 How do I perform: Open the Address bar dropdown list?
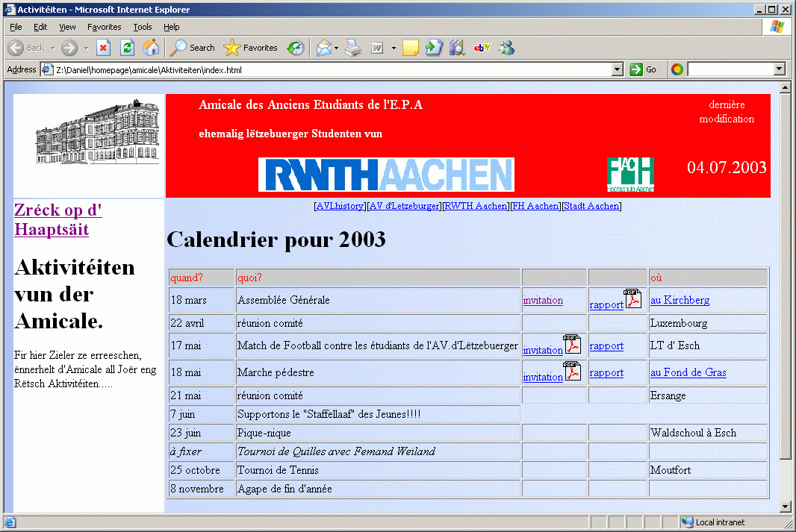point(618,69)
